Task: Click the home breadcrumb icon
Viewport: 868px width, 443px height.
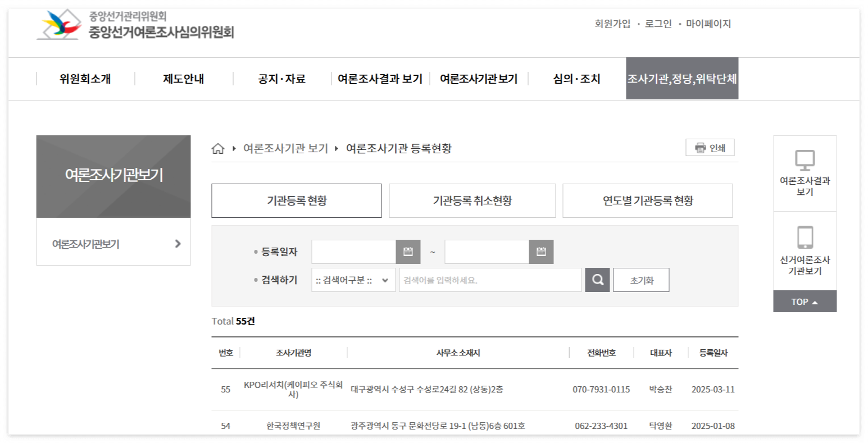Action: [x=218, y=148]
